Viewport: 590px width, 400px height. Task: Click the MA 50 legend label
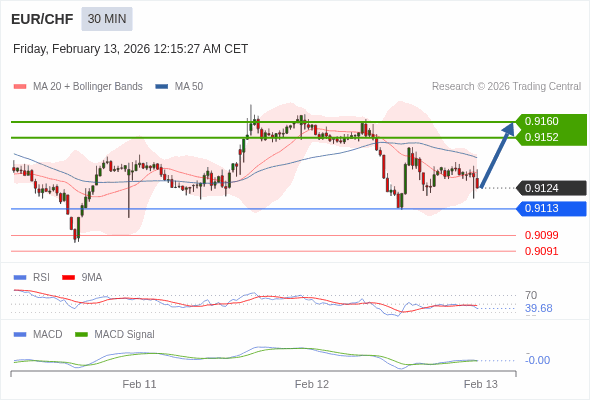(189, 87)
